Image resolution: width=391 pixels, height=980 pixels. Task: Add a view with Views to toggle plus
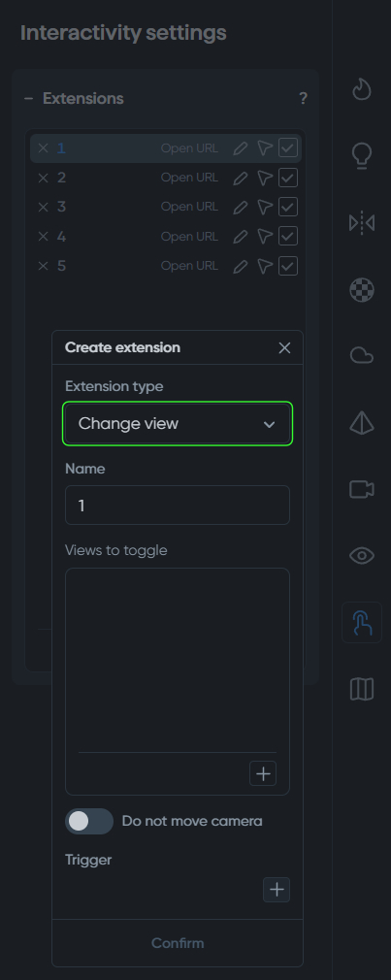(x=263, y=773)
